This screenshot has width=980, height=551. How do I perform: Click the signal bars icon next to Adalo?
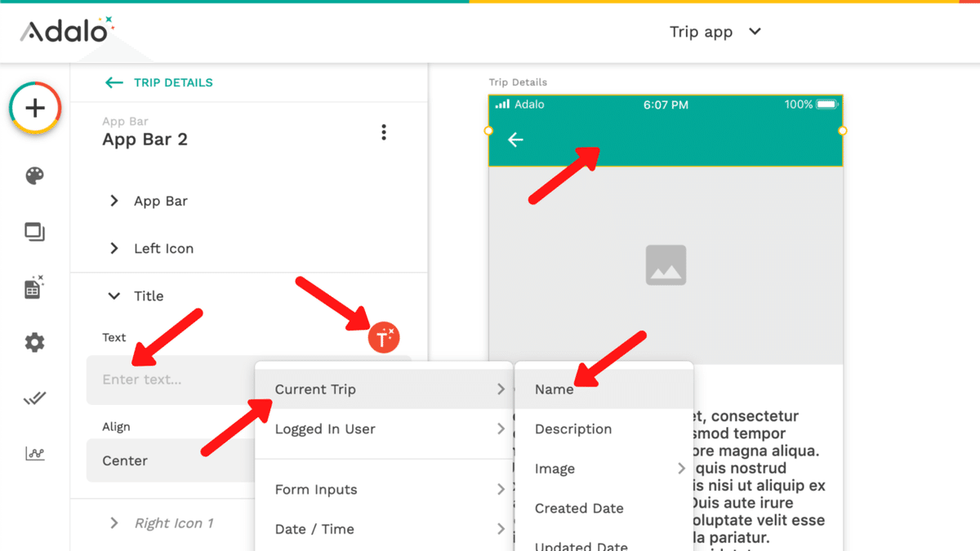coord(503,104)
